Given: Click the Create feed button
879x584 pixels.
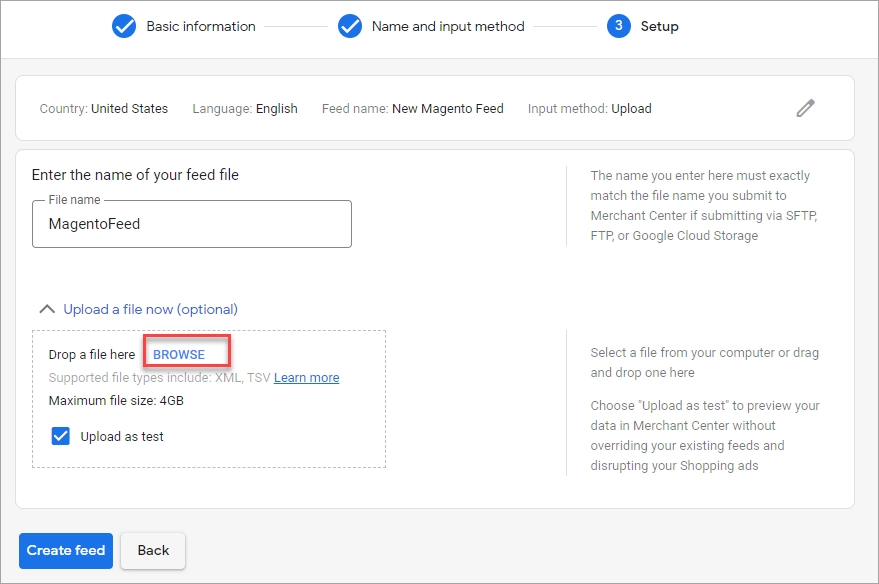Looking at the screenshot, I should click(x=66, y=550).
